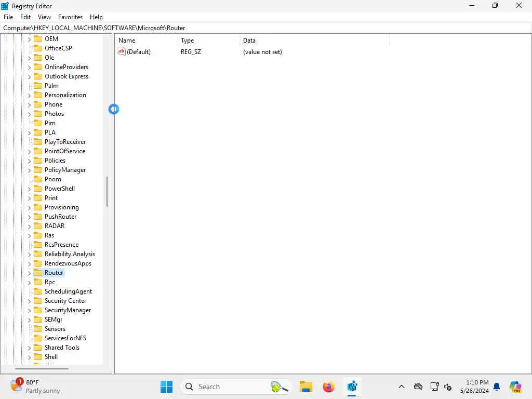Select the SchedulingAgent key

(x=68, y=291)
